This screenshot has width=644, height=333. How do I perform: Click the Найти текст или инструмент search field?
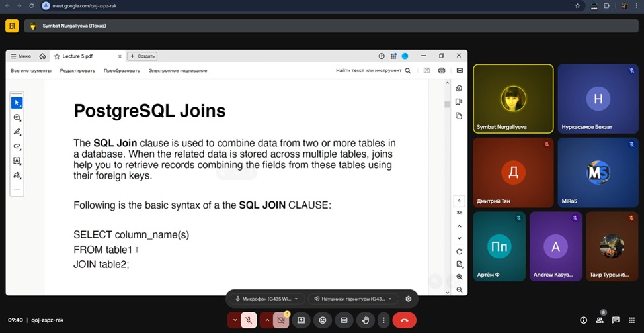pyautogui.click(x=373, y=70)
